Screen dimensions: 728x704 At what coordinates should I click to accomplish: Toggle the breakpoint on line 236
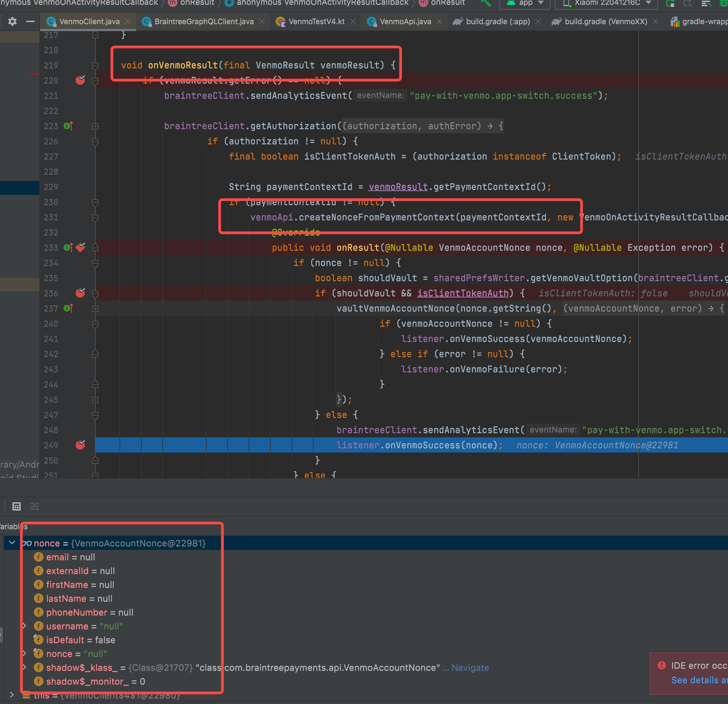click(80, 293)
